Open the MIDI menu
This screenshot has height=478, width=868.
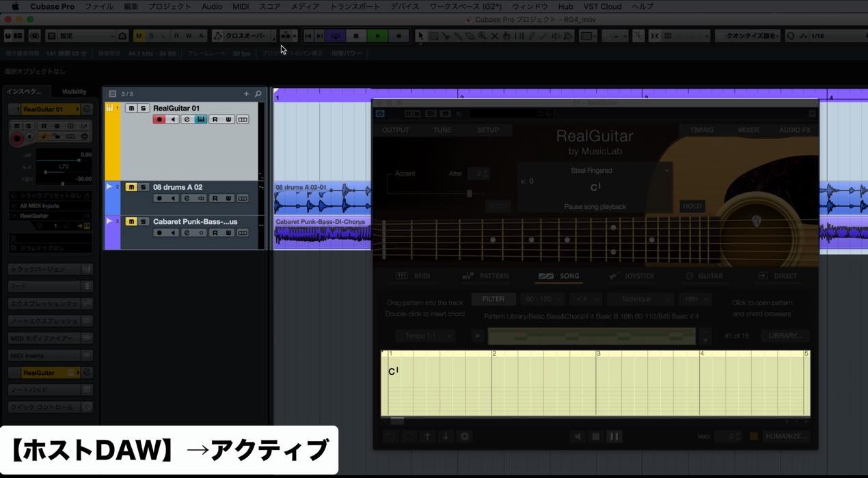[x=241, y=7]
